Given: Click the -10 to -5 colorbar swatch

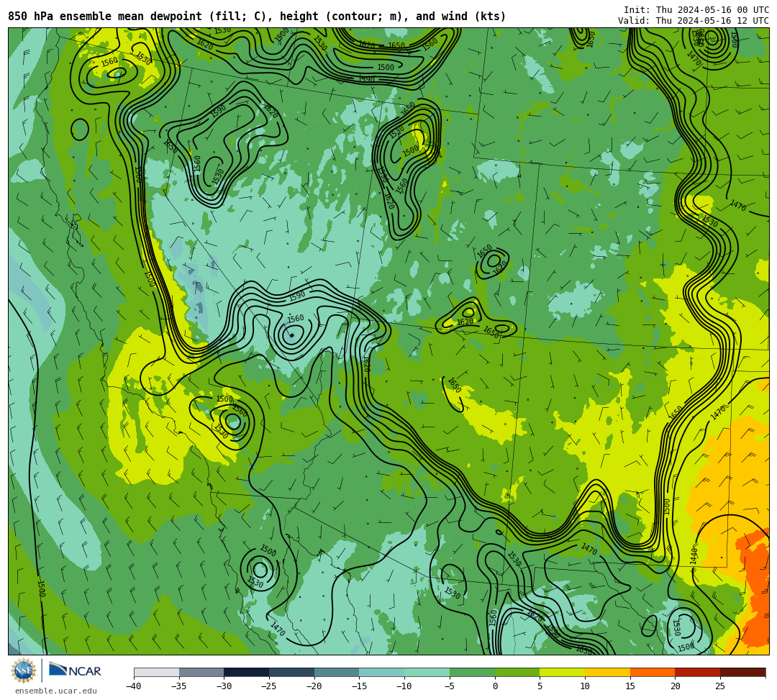Looking at the screenshot, I should point(427,672).
